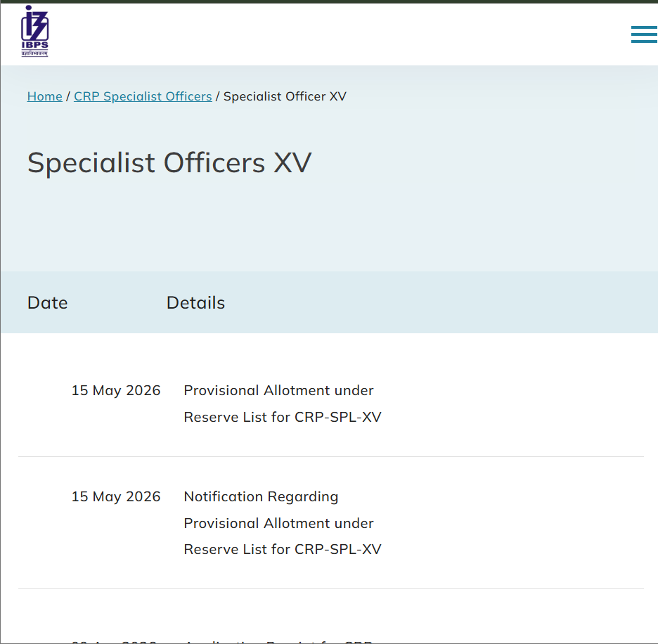Open 'Provisional Allotment under Reserve List' first row

[x=283, y=404]
